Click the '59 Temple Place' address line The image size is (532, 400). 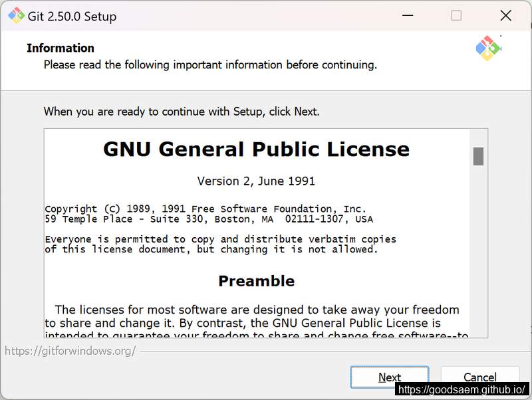(209, 219)
